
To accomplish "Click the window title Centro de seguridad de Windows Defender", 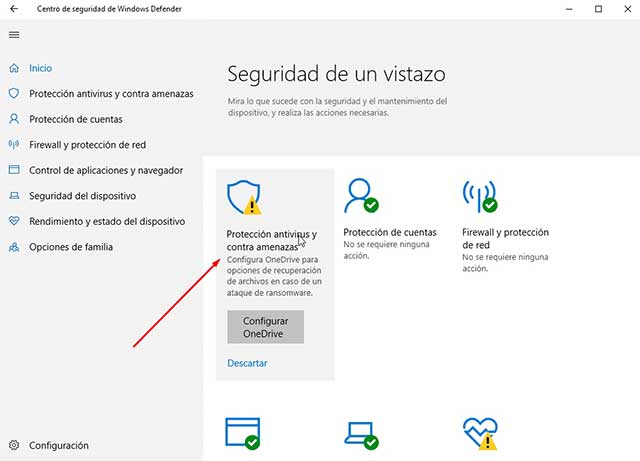I will 109,9.
